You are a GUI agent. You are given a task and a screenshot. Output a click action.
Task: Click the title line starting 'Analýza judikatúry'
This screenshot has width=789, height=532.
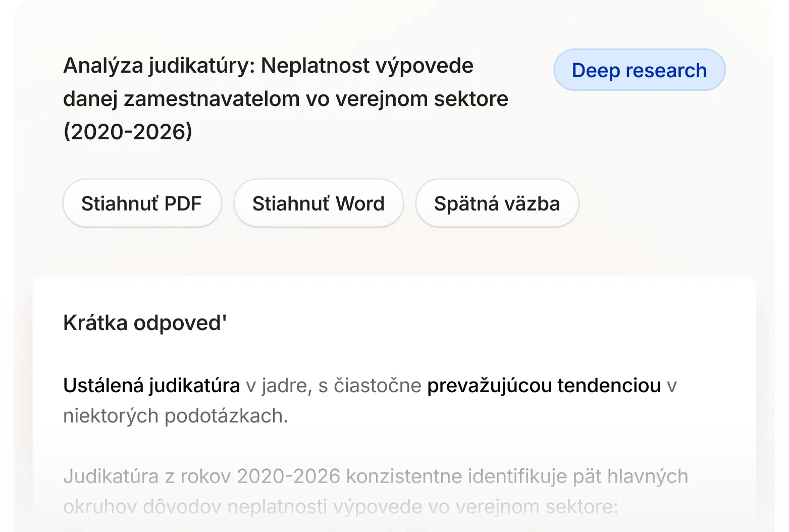[268, 66]
